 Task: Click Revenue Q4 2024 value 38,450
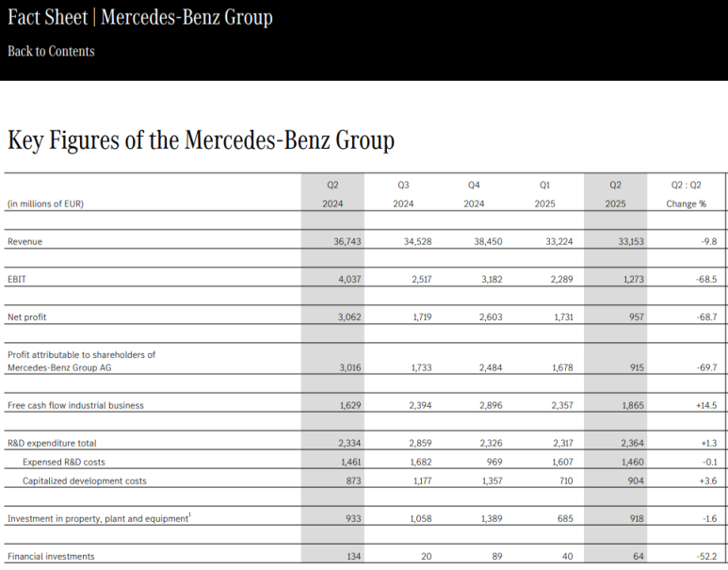pyautogui.click(x=488, y=241)
